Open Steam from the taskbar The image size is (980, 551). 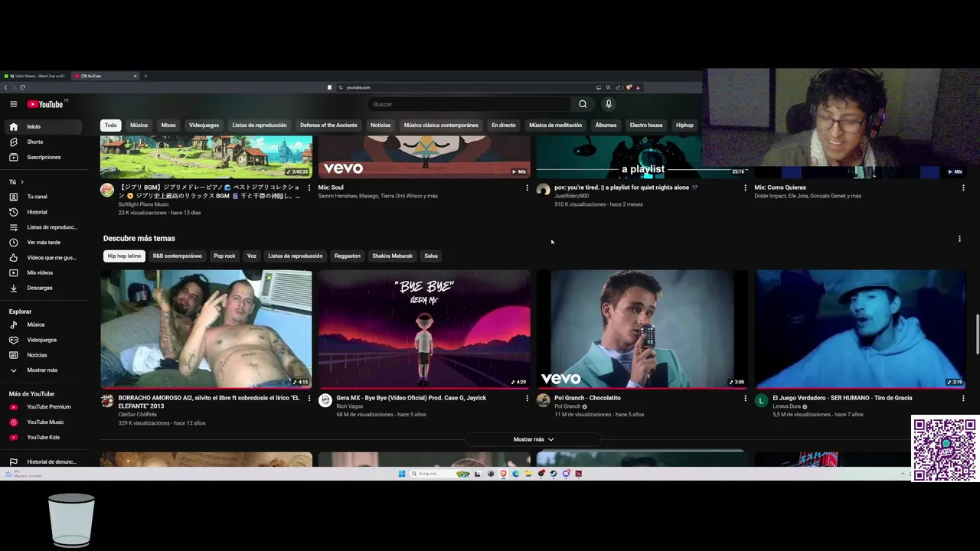(554, 474)
